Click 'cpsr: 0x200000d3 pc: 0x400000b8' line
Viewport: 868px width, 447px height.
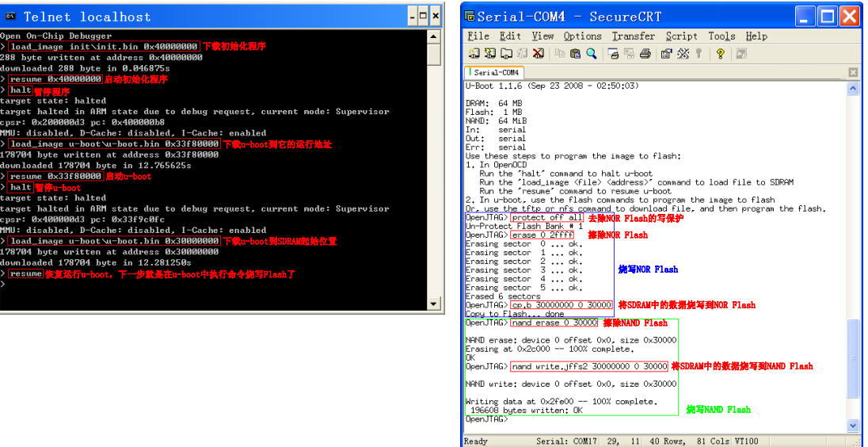click(x=82, y=122)
